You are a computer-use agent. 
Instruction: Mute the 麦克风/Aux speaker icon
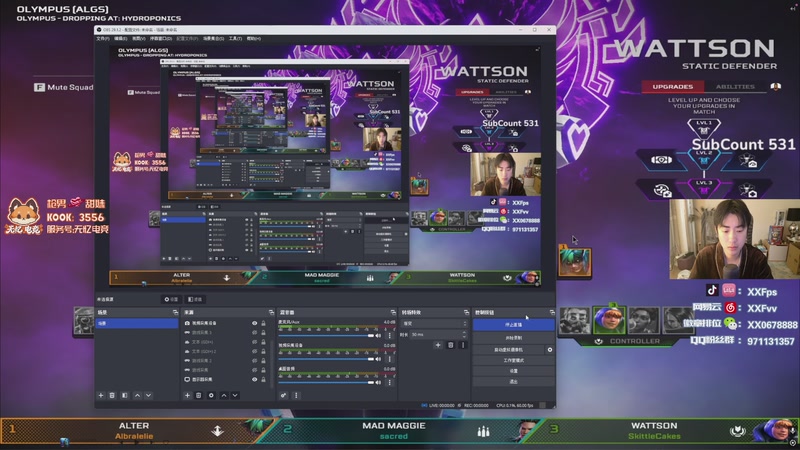click(378, 336)
